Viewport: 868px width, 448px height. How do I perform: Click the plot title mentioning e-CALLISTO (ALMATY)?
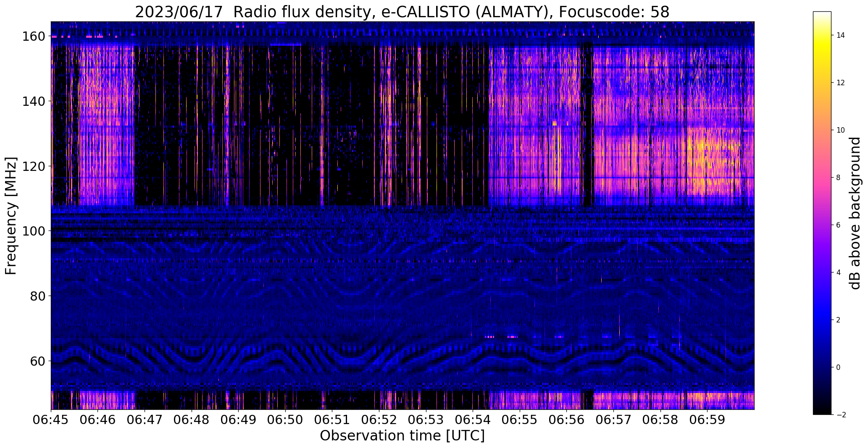tap(402, 12)
